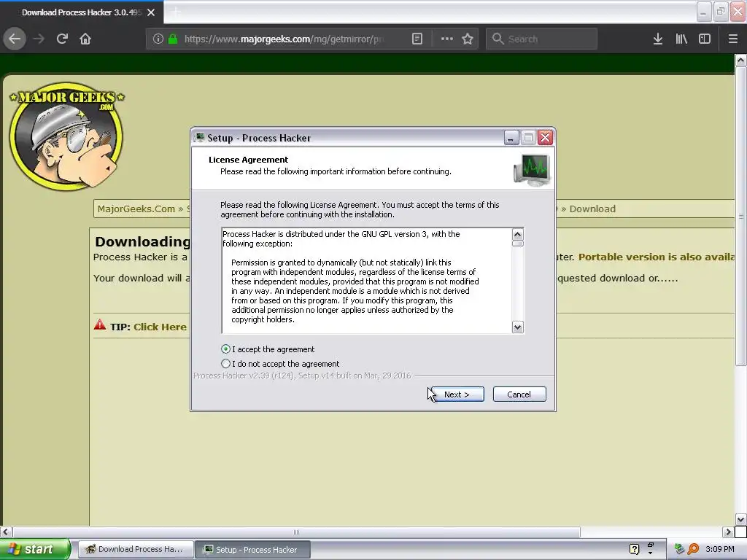Click the Process Hacker v2.39 version text
This screenshot has width=747, height=560.
[x=302, y=376]
